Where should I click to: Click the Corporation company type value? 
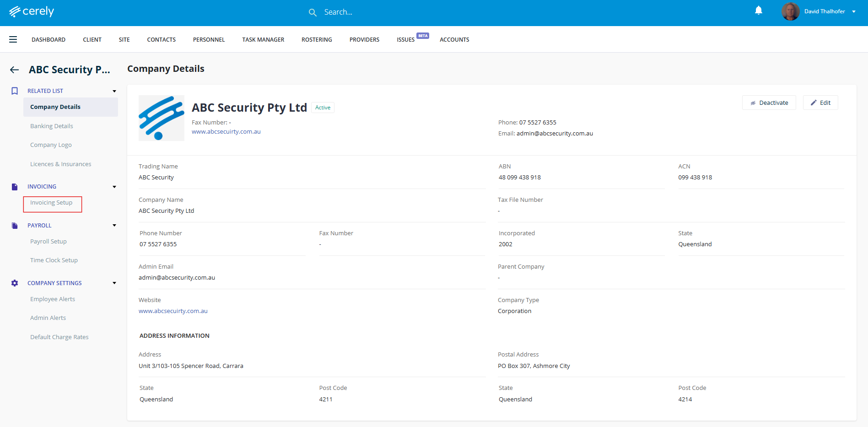[x=515, y=311]
